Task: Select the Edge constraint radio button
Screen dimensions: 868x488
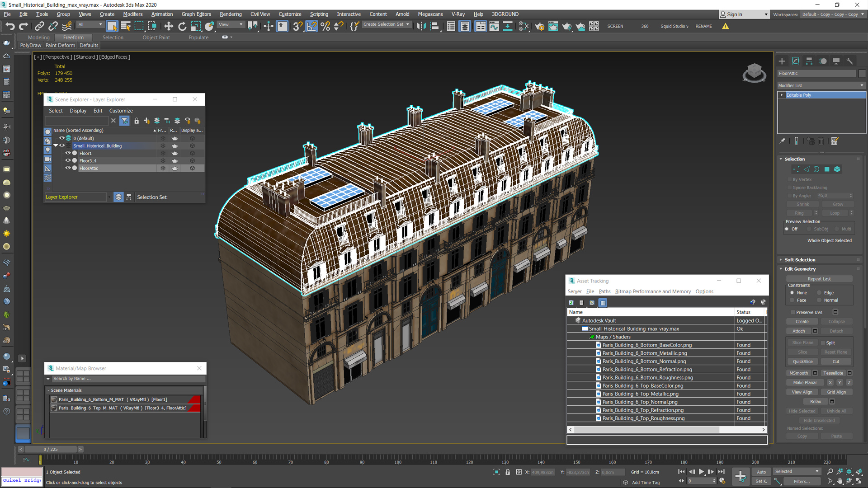Action: tap(819, 293)
